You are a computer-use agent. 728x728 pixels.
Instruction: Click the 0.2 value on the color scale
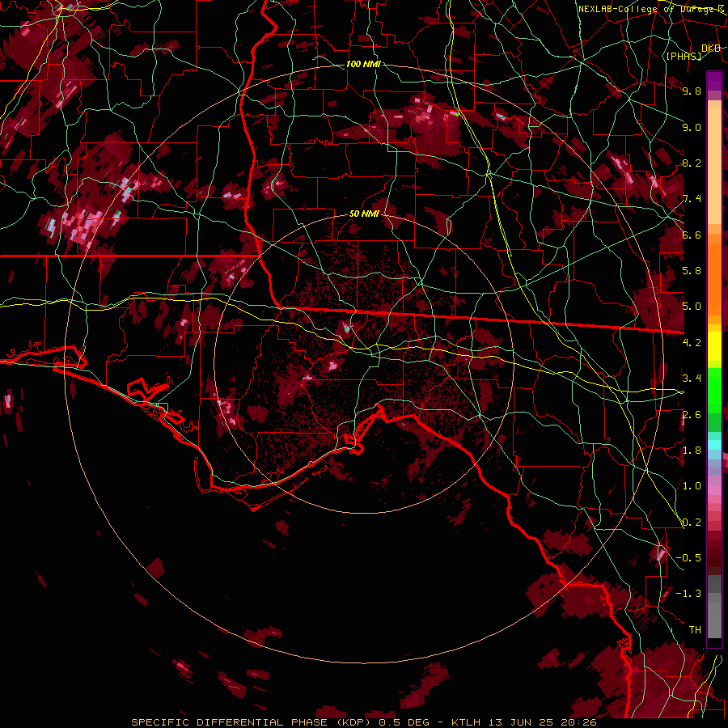(692, 523)
